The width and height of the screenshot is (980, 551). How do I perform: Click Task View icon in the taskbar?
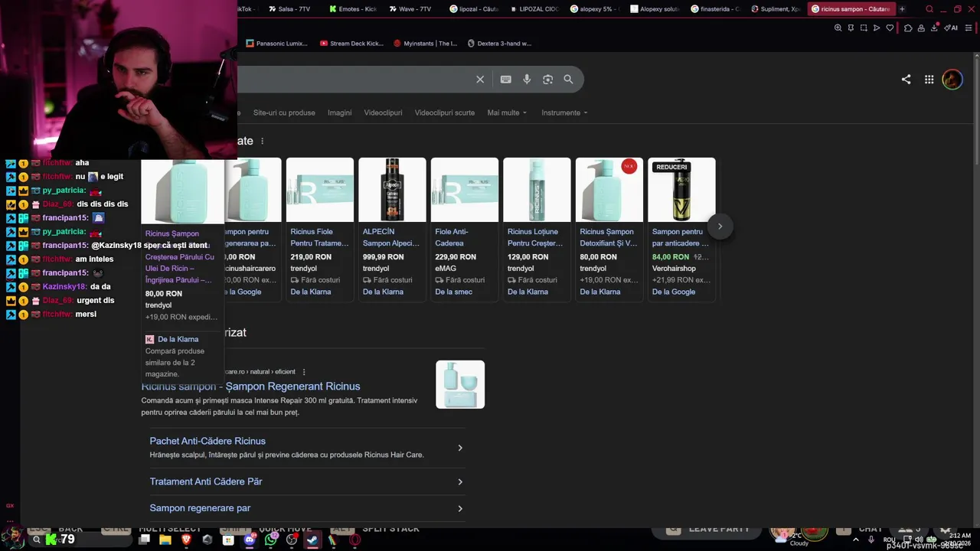point(144,540)
